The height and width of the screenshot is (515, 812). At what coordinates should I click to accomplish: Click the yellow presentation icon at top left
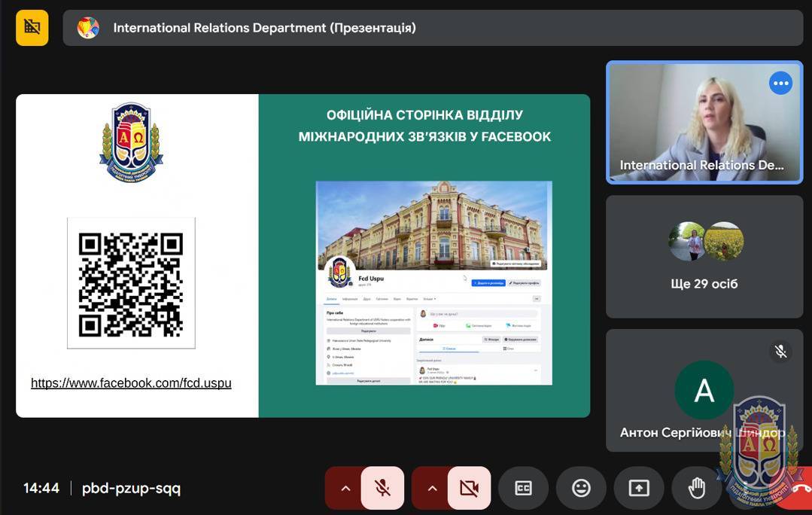click(32, 27)
